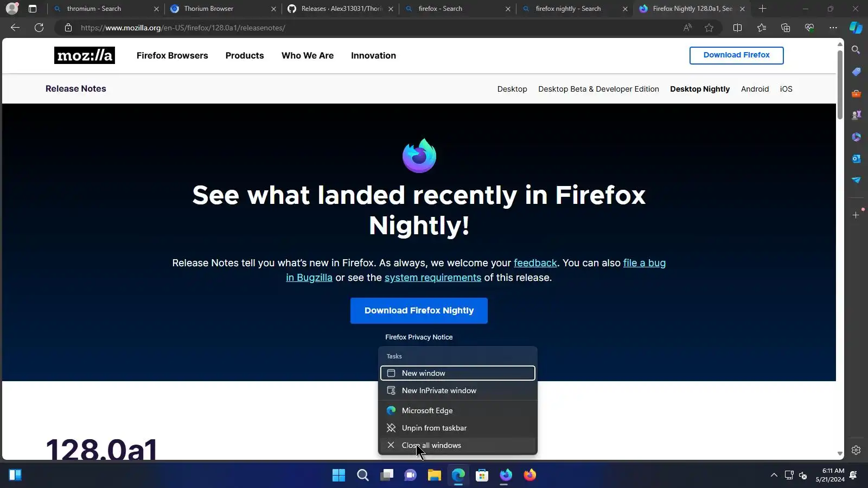Choose Unpin from taskbar

[458, 428]
